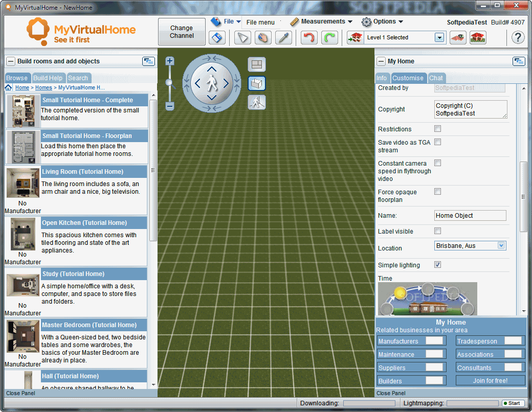Image resolution: width=532 pixels, height=412 pixels.
Task: Click the Change Channel button
Action: (x=182, y=32)
